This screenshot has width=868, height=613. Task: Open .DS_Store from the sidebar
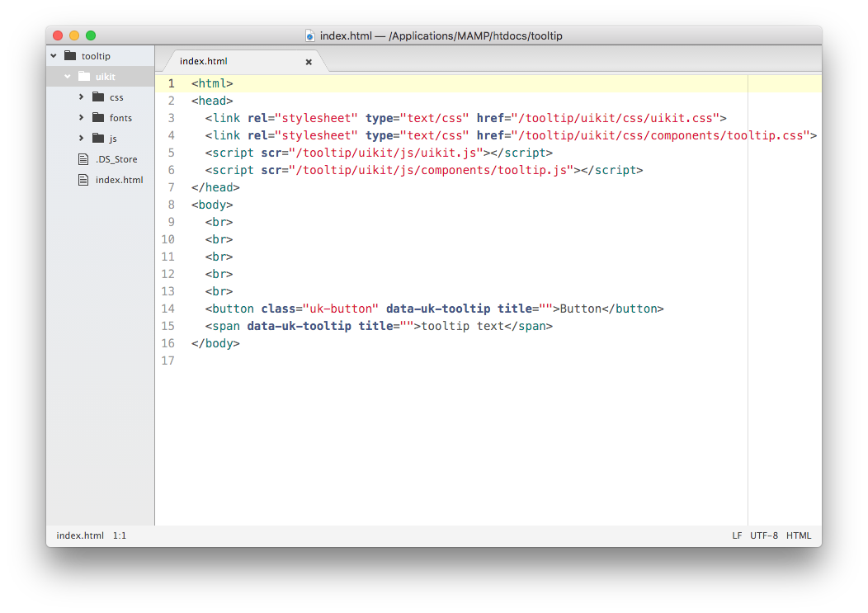116,159
